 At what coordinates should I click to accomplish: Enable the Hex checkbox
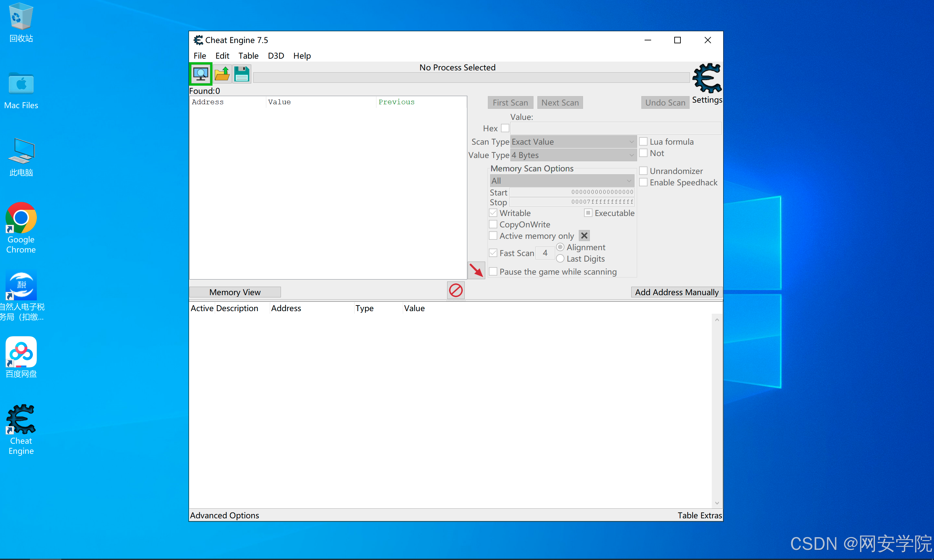pyautogui.click(x=505, y=128)
